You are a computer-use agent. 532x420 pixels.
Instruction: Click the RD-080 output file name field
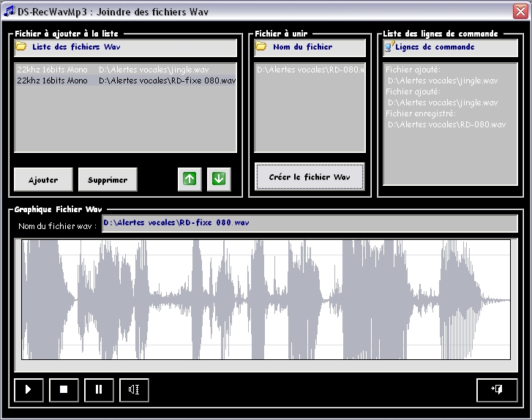click(309, 70)
